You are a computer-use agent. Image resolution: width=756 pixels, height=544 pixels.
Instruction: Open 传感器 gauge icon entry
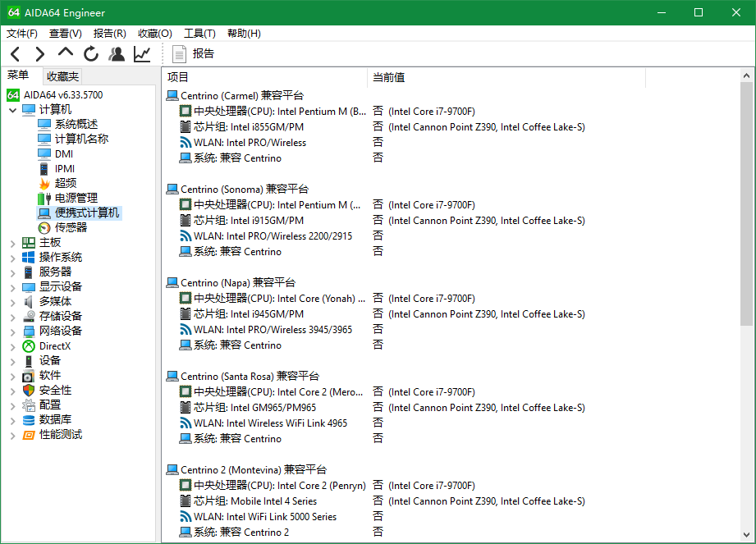point(44,228)
